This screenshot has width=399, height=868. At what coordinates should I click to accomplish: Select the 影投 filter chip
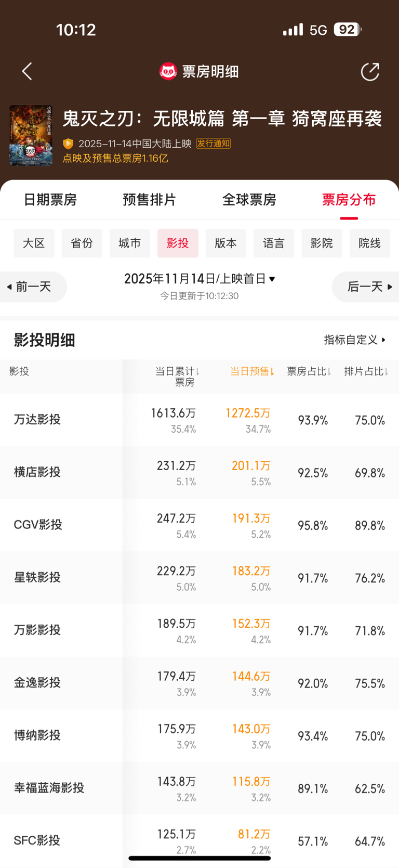(x=178, y=243)
